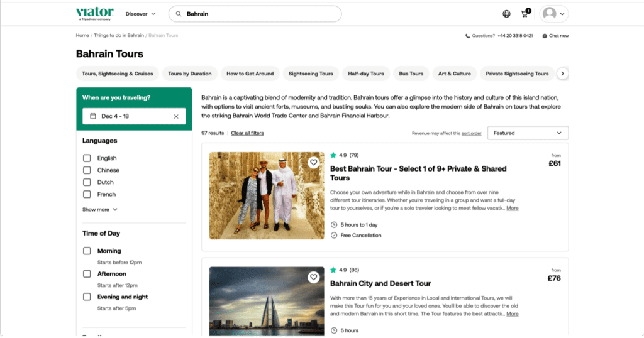Select the Private Sightseeing Tours chip

517,74
